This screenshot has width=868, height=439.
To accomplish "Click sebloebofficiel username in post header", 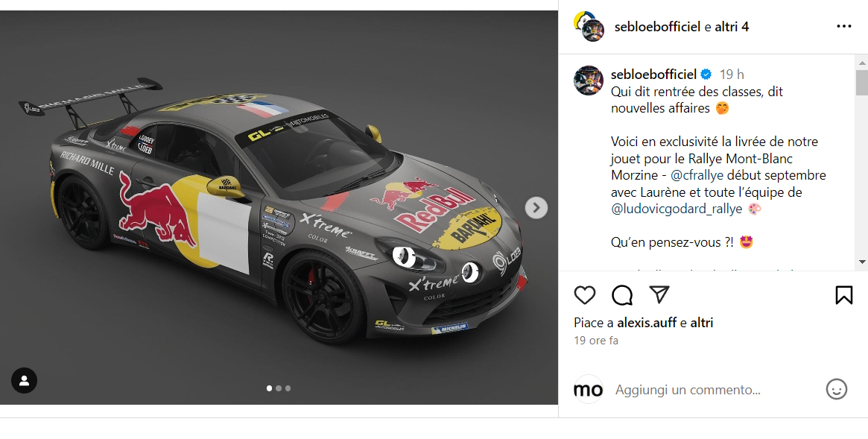I will point(658,27).
